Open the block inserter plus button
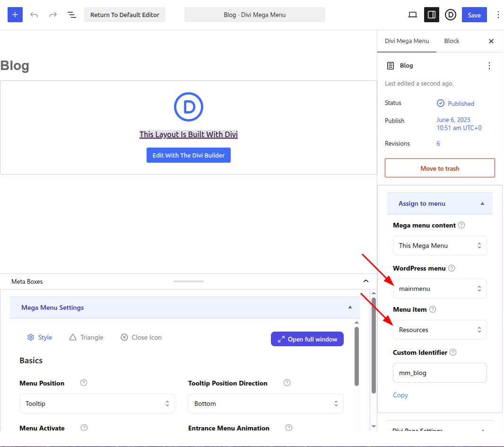Screen dimensions: 504x447 point(15,15)
